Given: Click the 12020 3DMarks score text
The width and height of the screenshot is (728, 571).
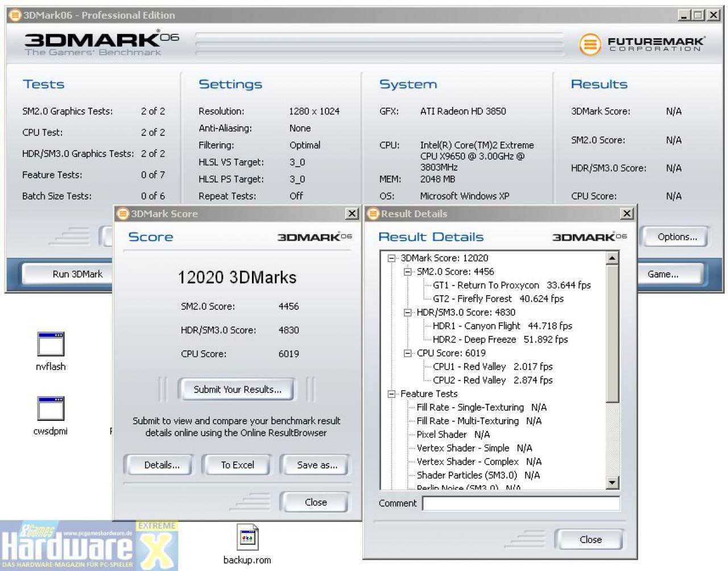Looking at the screenshot, I should pos(237,278).
